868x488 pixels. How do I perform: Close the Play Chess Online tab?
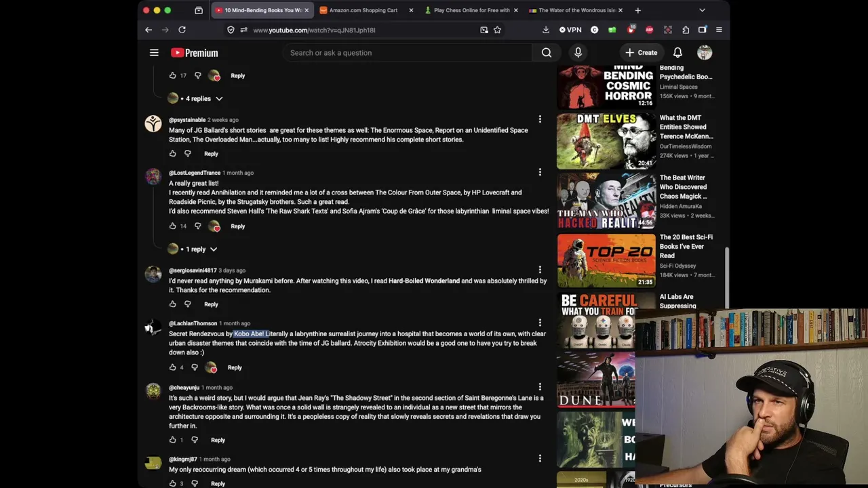tap(516, 10)
